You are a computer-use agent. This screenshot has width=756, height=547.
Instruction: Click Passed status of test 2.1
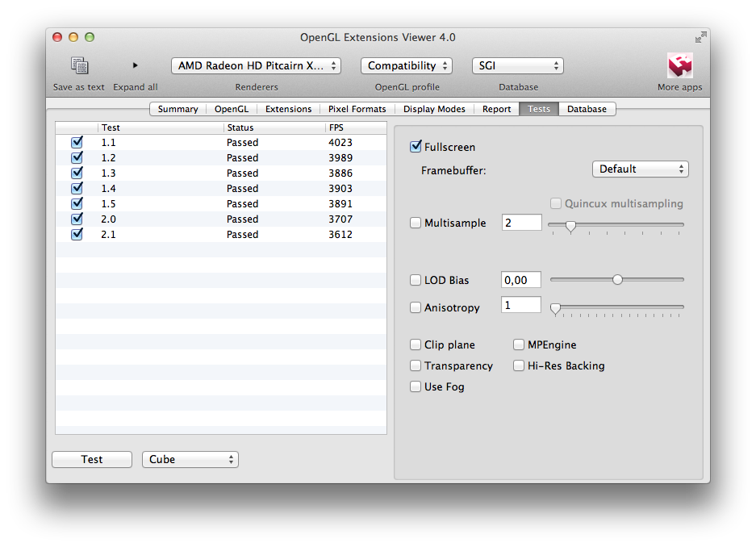[x=243, y=234]
